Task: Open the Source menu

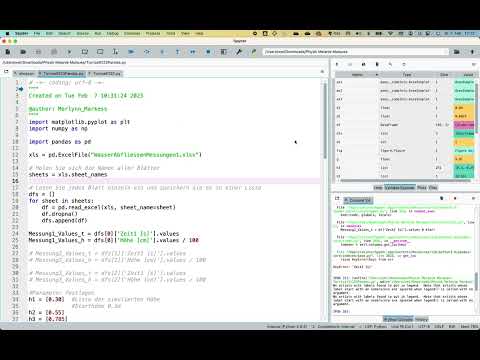Action: pos(83,34)
